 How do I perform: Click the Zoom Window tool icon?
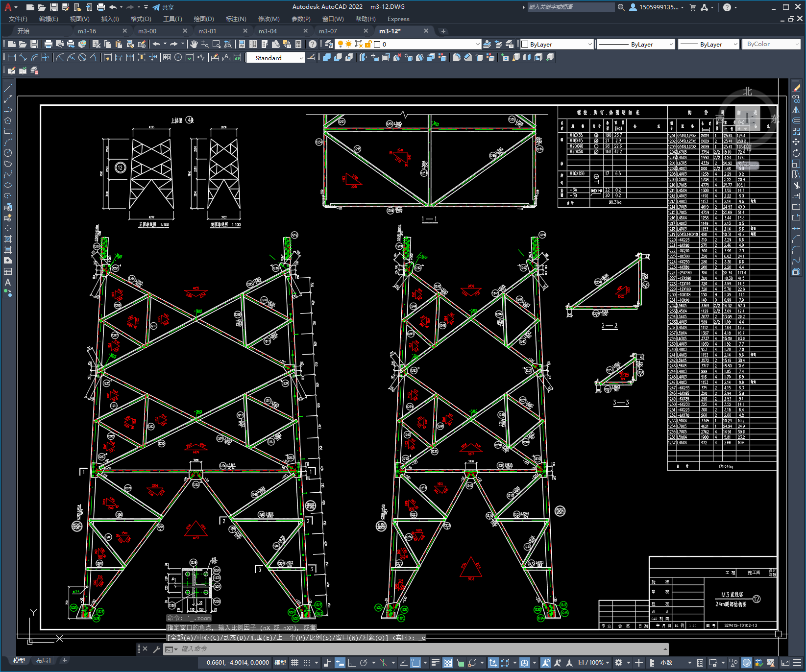[x=216, y=44]
